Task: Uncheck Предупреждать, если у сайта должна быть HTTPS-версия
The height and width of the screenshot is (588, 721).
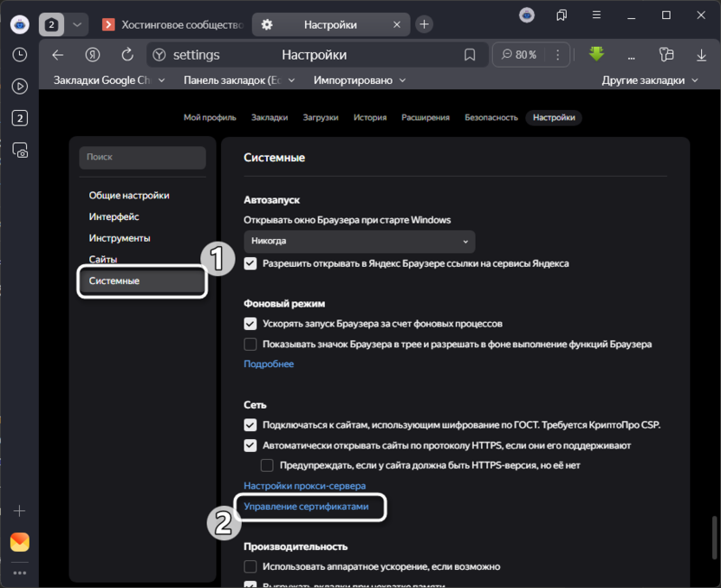Action: 267,465
